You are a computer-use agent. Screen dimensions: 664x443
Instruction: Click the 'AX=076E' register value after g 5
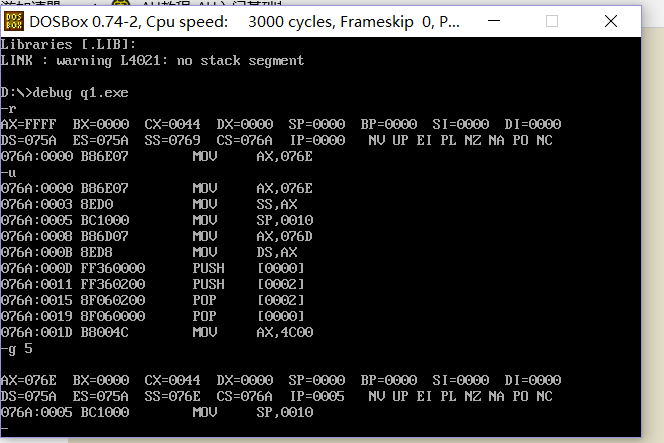[28, 380]
